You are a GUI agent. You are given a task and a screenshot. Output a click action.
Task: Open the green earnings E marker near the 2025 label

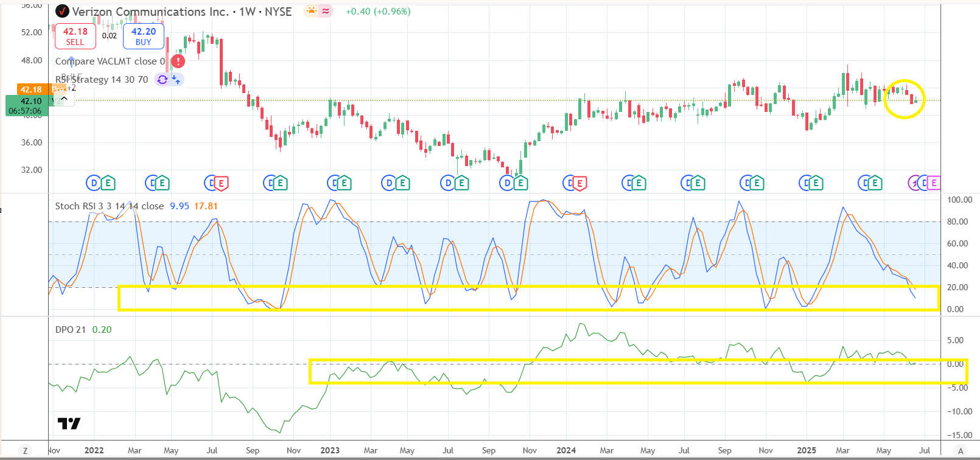coord(815,183)
